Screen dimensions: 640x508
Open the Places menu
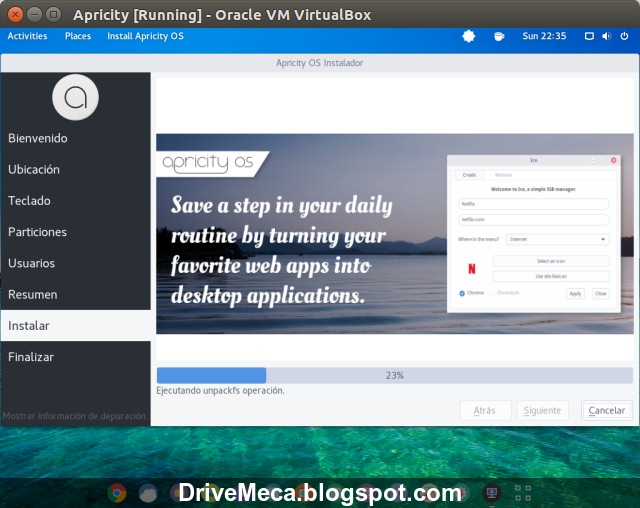click(78, 36)
